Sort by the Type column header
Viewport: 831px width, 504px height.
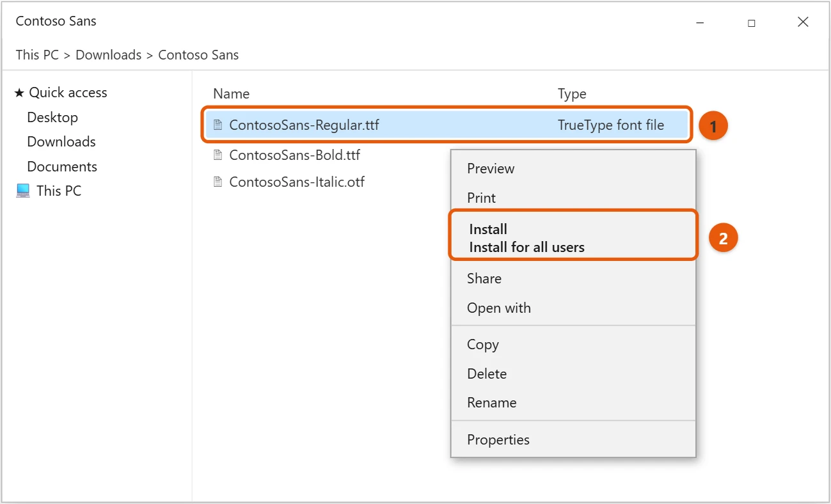tap(572, 94)
